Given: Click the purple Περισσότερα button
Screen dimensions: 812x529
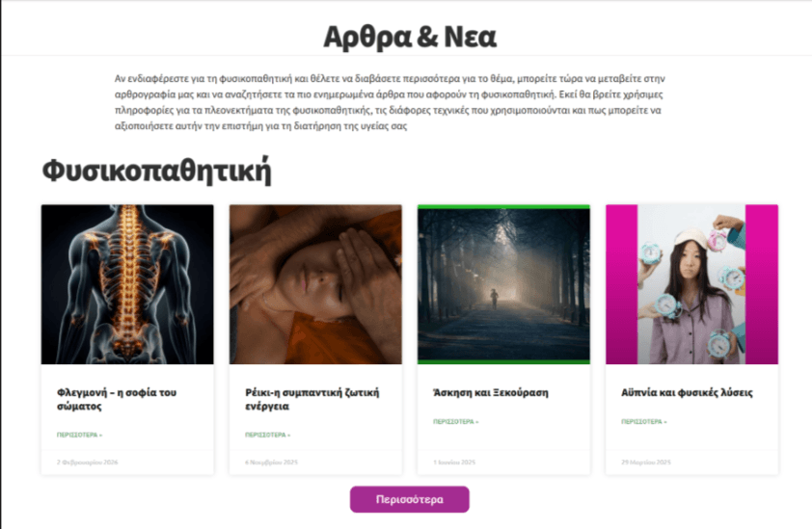Looking at the screenshot, I should [410, 499].
